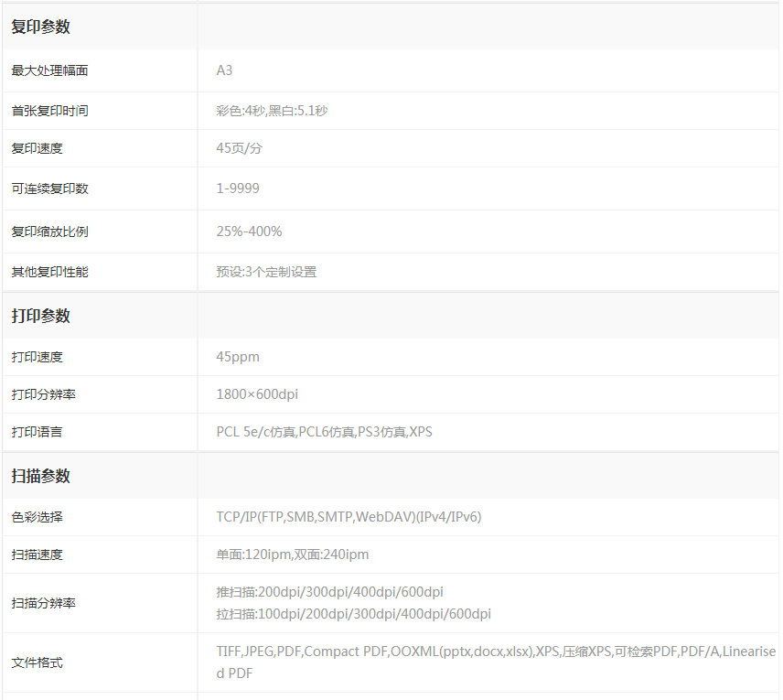Select the 文件格式 label
The height and width of the screenshot is (700, 783).
pyautogui.click(x=37, y=662)
